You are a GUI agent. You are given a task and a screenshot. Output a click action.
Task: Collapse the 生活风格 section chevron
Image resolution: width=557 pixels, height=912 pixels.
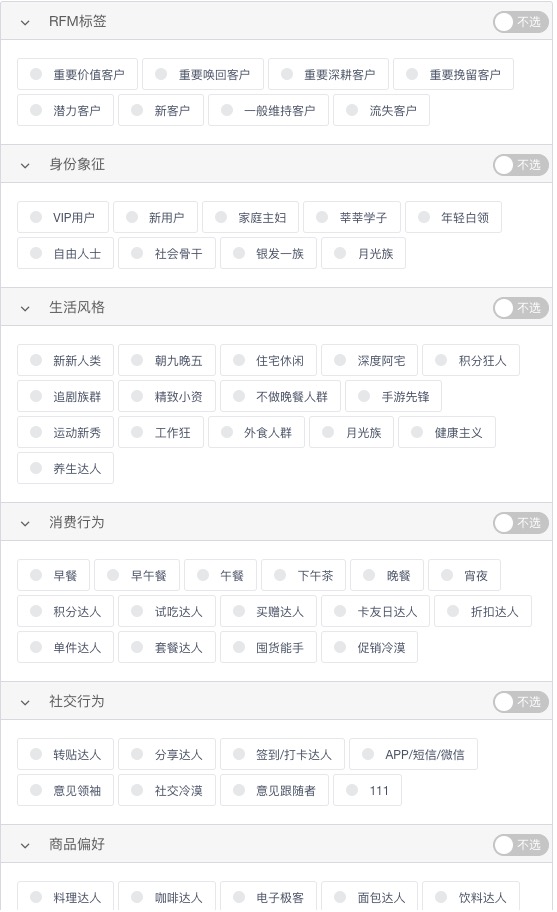[x=25, y=308]
